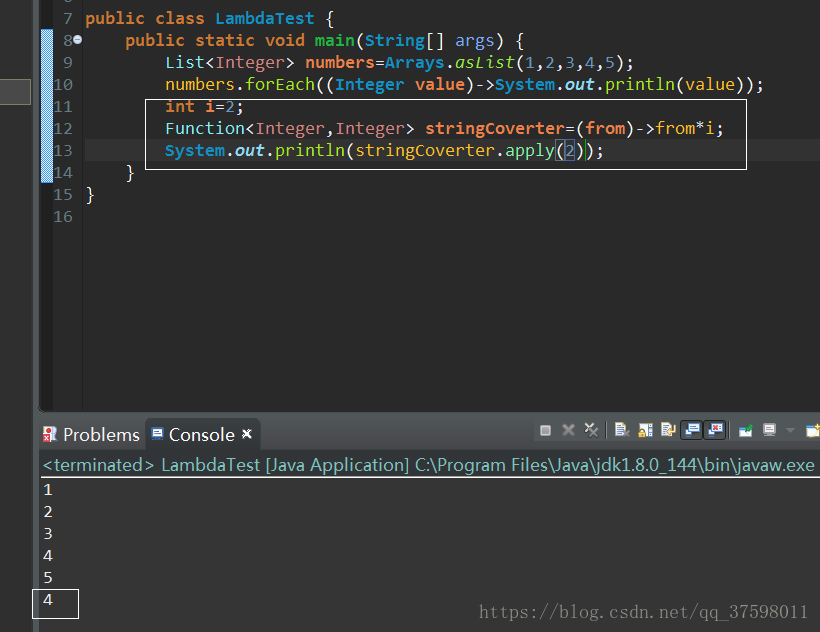Image resolution: width=820 pixels, height=632 pixels.
Task: Click line number 15 in gutter
Action: click(x=63, y=195)
